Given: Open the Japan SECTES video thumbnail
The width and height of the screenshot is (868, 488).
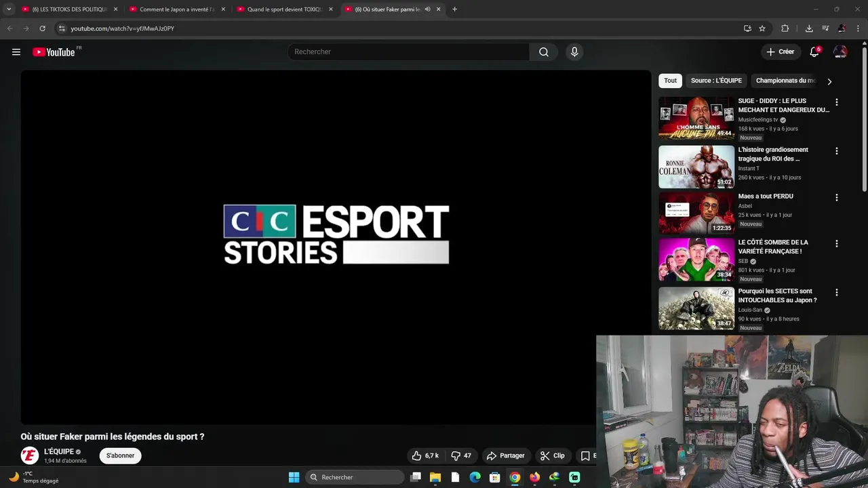Looking at the screenshot, I should tap(696, 308).
